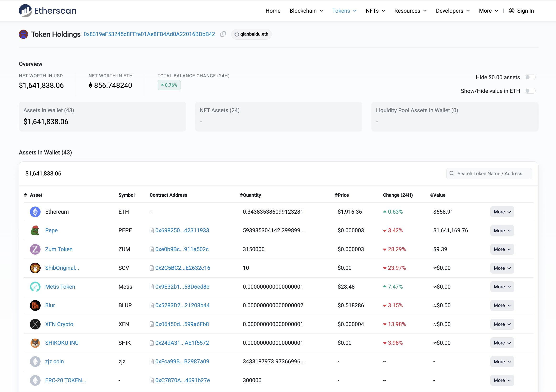Image resolution: width=556 pixels, height=392 pixels.
Task: Click the Pepe contract document icon
Action: tap(152, 231)
